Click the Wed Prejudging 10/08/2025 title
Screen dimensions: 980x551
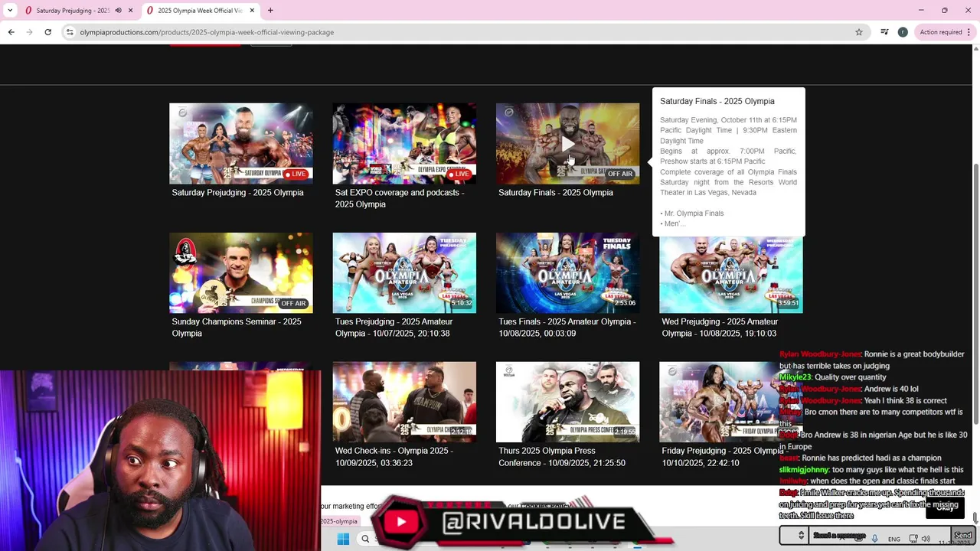720,328
